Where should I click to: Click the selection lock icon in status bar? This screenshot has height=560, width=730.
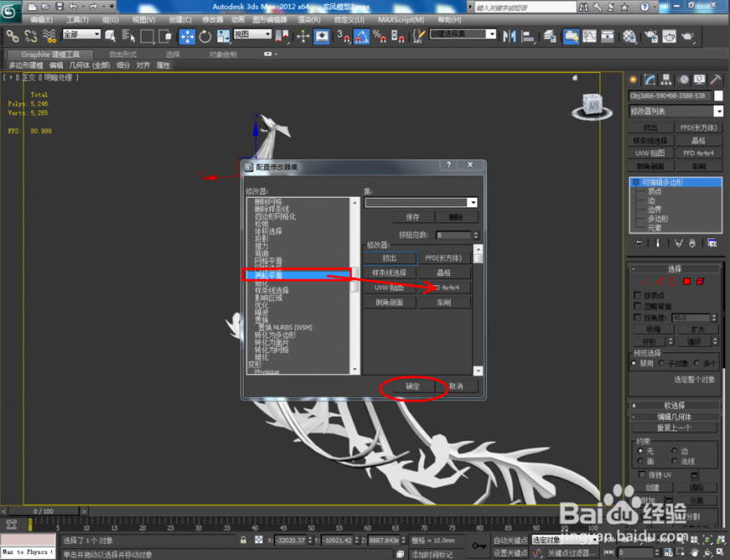pos(243,540)
